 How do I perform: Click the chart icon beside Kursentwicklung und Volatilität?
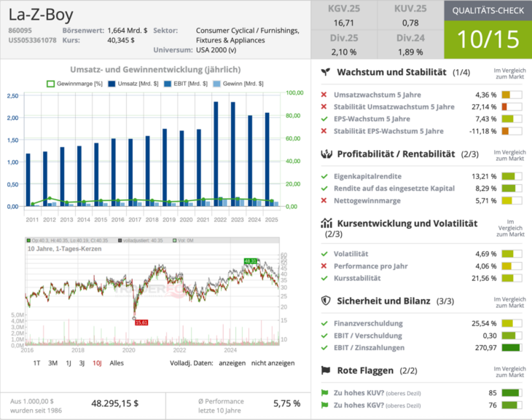pos(327,223)
